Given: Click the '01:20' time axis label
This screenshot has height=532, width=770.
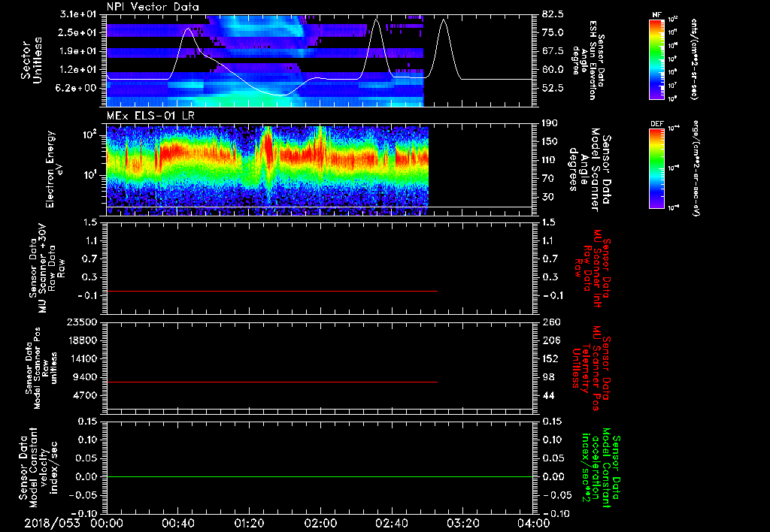Looking at the screenshot, I should [x=249, y=523].
